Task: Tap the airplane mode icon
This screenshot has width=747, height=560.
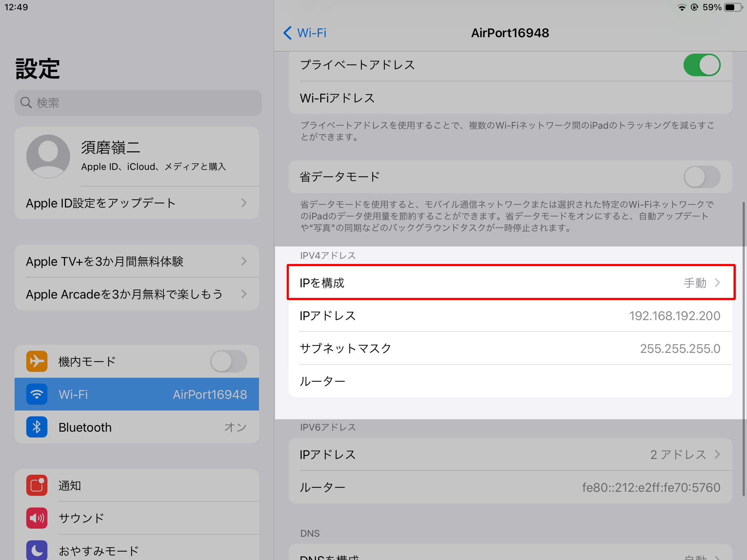Action: click(37, 361)
